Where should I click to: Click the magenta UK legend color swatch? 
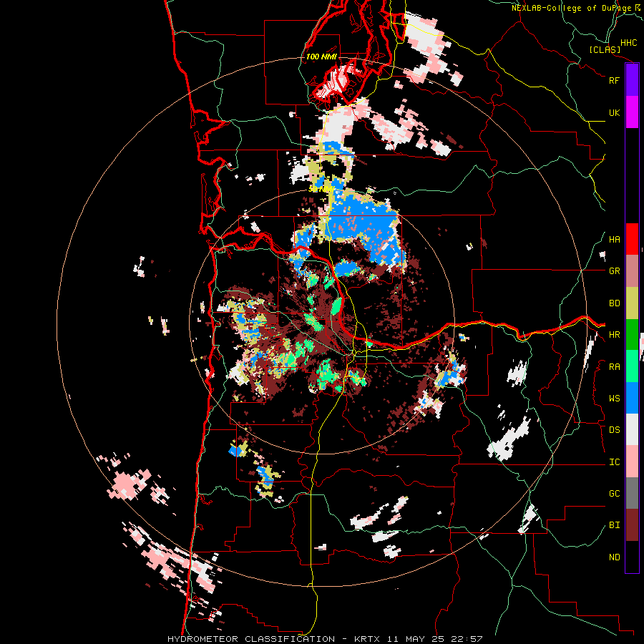pos(632,112)
